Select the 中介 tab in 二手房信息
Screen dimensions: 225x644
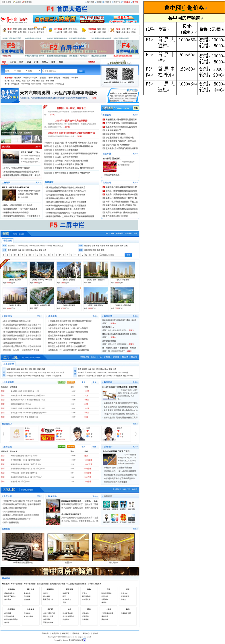(94, 382)
